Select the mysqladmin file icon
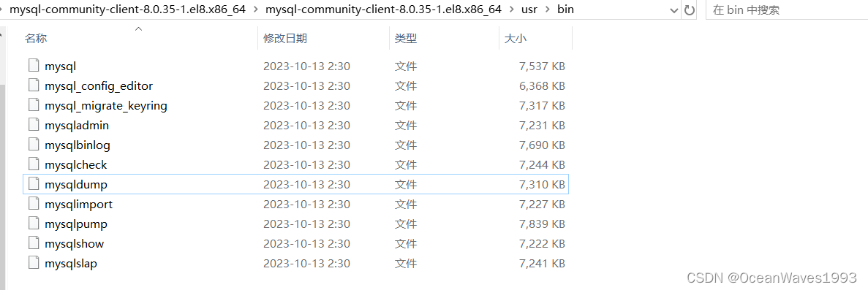This screenshot has height=290, width=868. (34, 125)
